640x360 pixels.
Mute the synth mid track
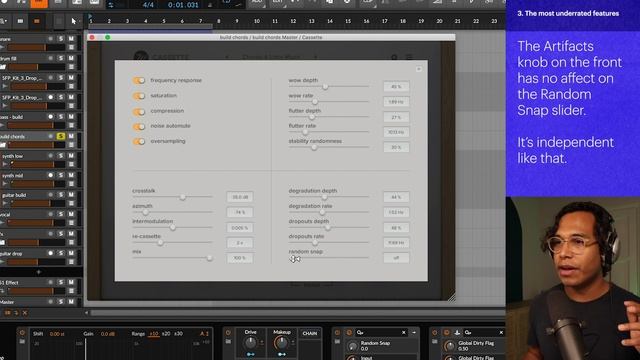(71, 175)
